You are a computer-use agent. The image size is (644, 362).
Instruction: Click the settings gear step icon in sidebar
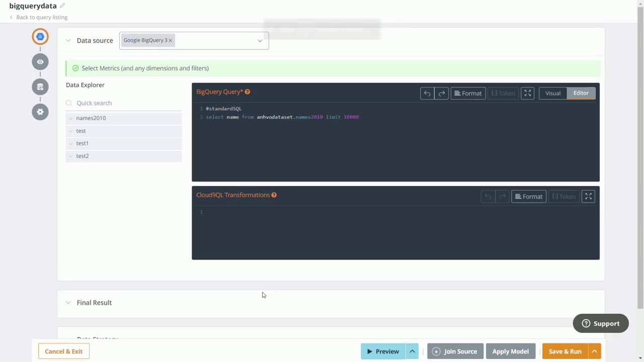tap(40, 112)
